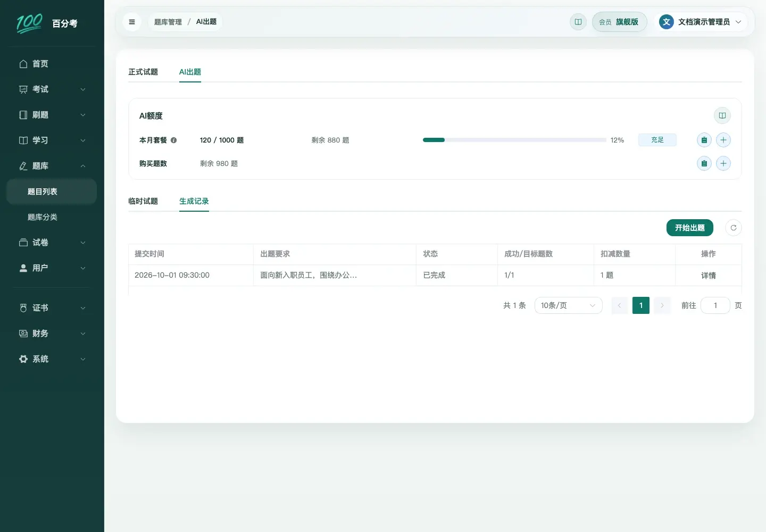Click the 开始出题 button
The image size is (766, 532).
pos(690,228)
